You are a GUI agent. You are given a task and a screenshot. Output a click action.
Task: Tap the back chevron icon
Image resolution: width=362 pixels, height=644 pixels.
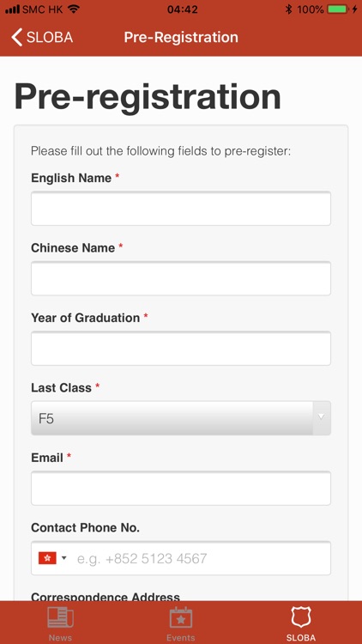click(16, 38)
